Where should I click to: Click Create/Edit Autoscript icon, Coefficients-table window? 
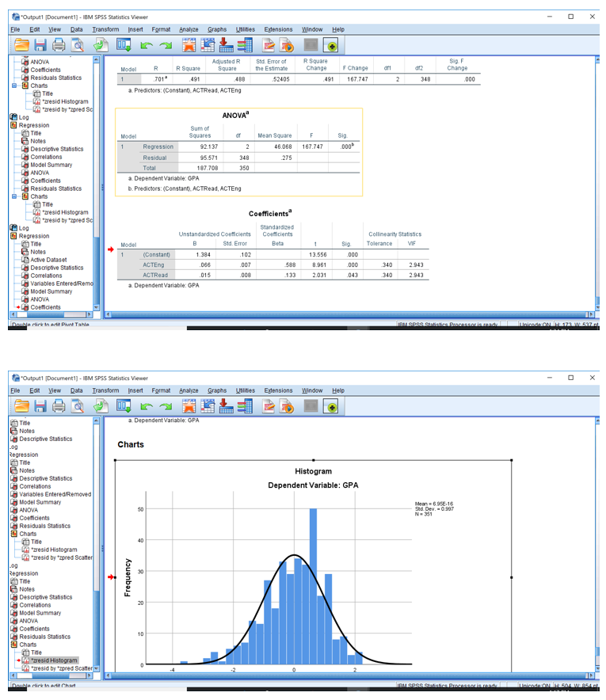tap(269, 45)
